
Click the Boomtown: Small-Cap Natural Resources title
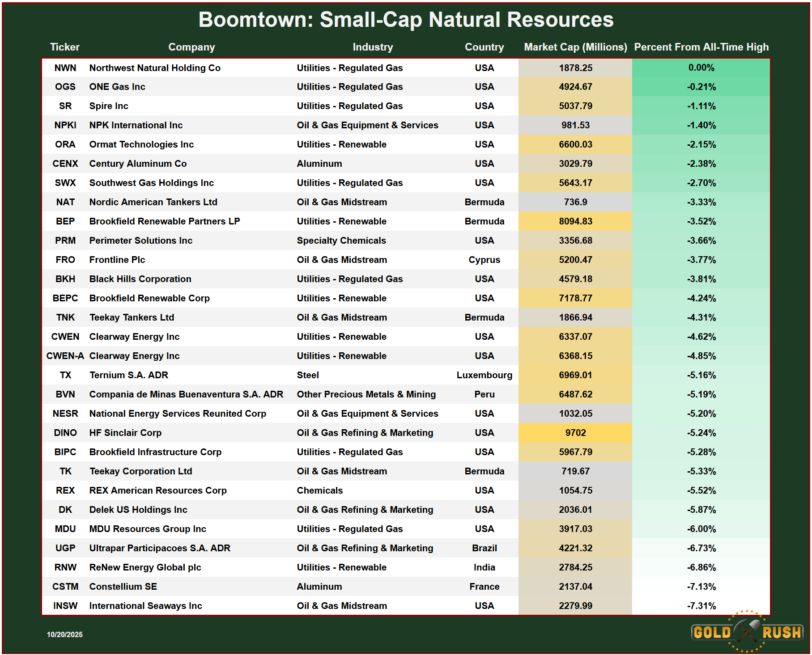coord(406,20)
